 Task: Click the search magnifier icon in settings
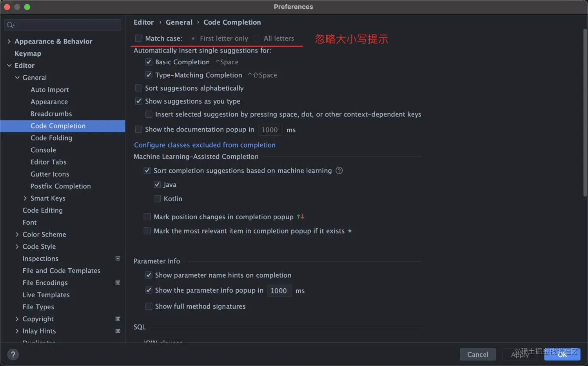pos(11,25)
